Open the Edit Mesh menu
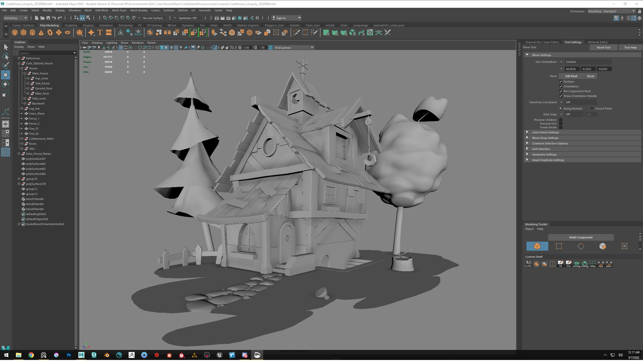This screenshot has width=643, height=364. coord(102,10)
